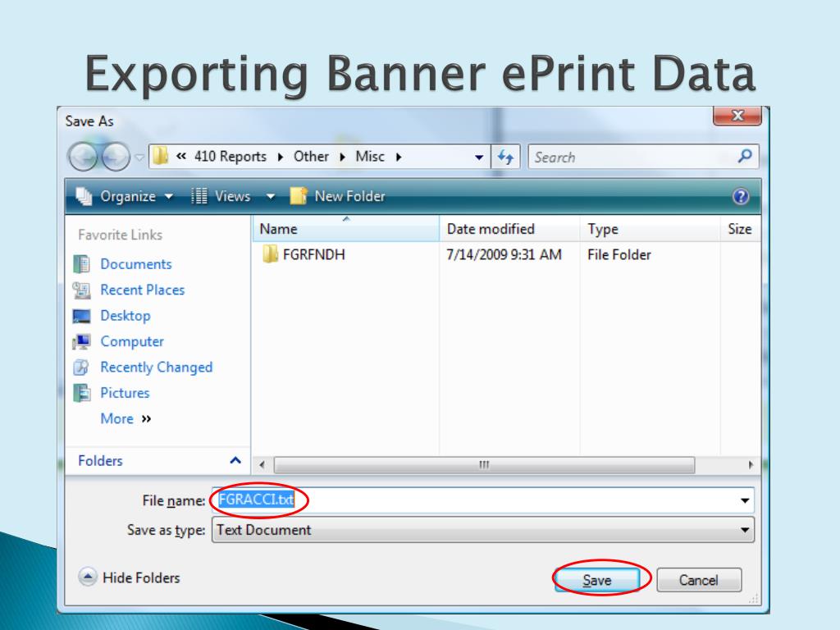Image resolution: width=840 pixels, height=630 pixels.
Task: Select Other in the breadcrumb path
Action: coord(311,157)
